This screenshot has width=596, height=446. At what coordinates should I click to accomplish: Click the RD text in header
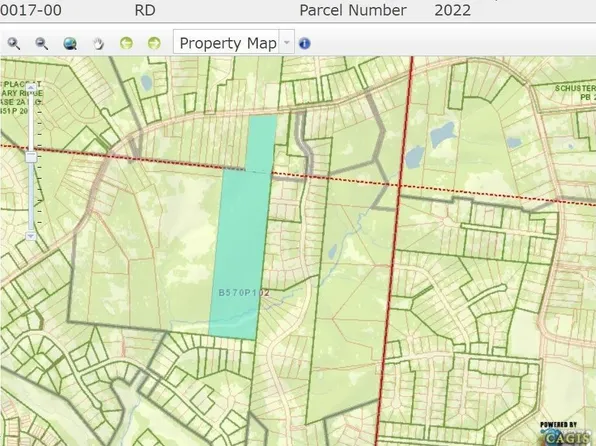[145, 10]
